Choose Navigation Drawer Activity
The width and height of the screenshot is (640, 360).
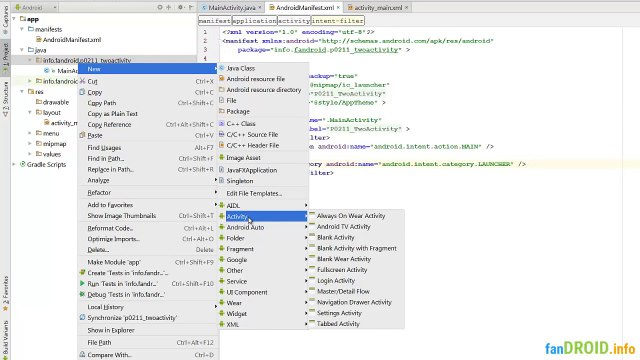[x=356, y=302]
